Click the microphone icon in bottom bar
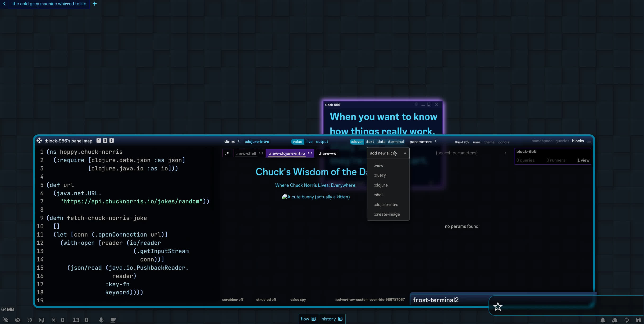 (x=101, y=320)
